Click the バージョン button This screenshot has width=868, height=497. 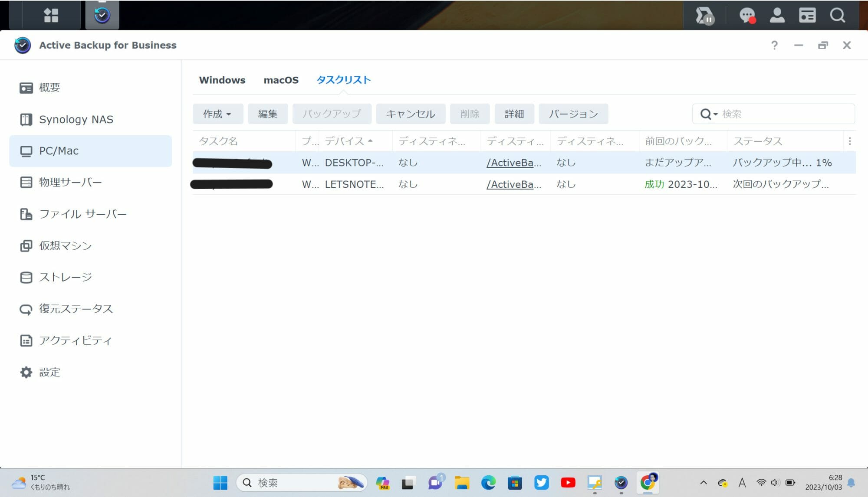pyautogui.click(x=573, y=114)
